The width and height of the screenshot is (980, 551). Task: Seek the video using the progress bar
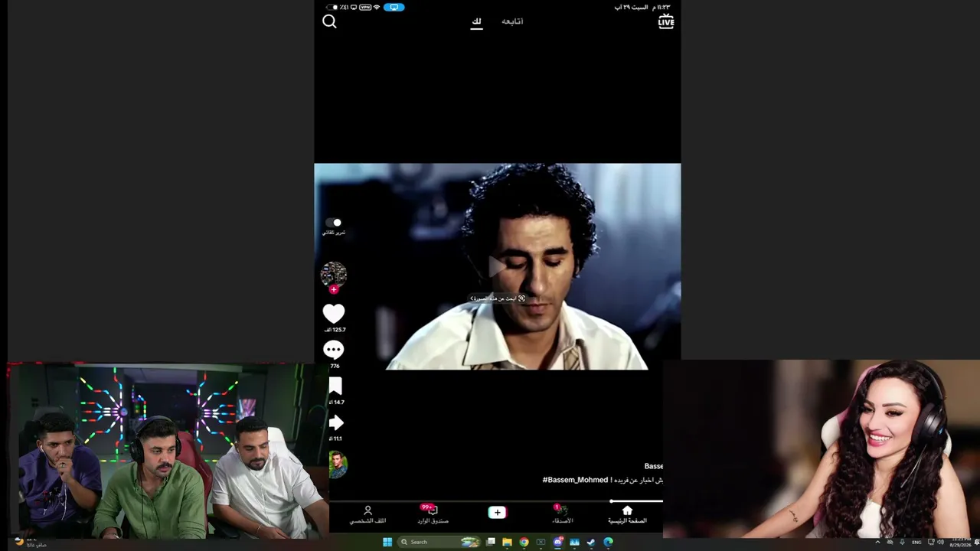coord(496,501)
